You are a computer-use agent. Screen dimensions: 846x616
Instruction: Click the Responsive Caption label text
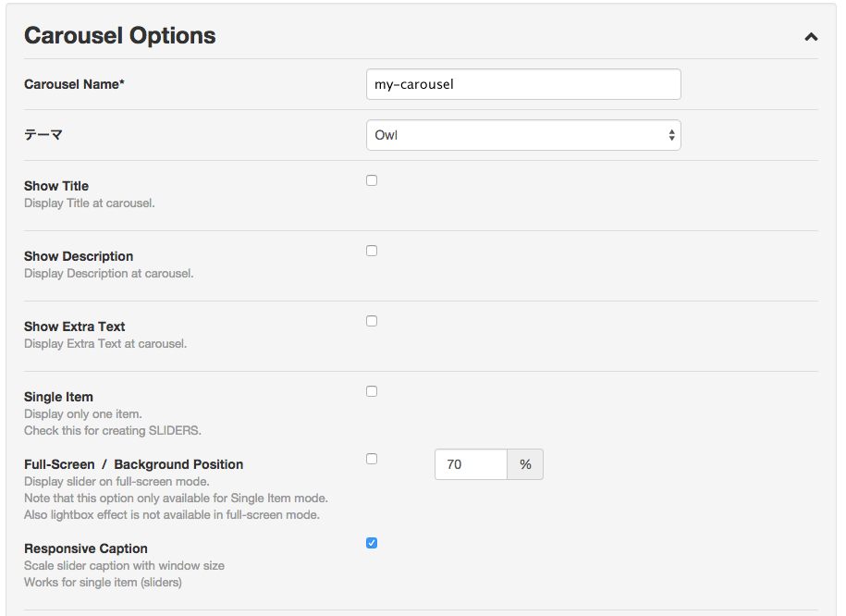click(x=86, y=548)
